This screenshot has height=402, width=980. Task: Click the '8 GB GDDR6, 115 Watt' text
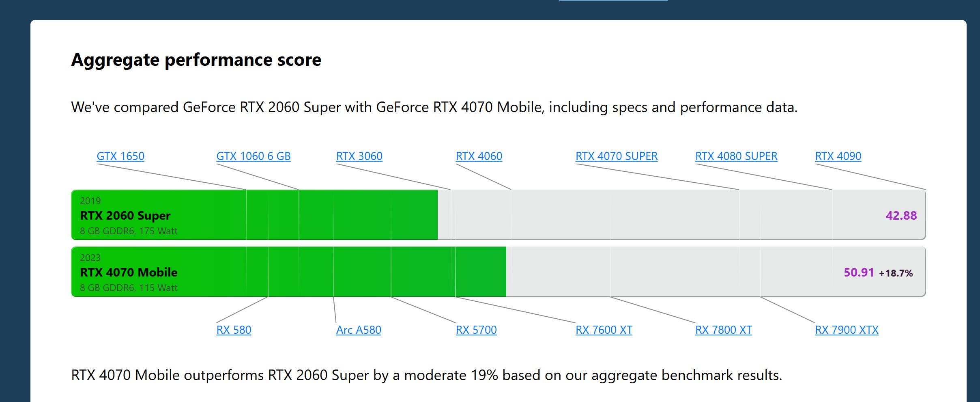pos(129,288)
